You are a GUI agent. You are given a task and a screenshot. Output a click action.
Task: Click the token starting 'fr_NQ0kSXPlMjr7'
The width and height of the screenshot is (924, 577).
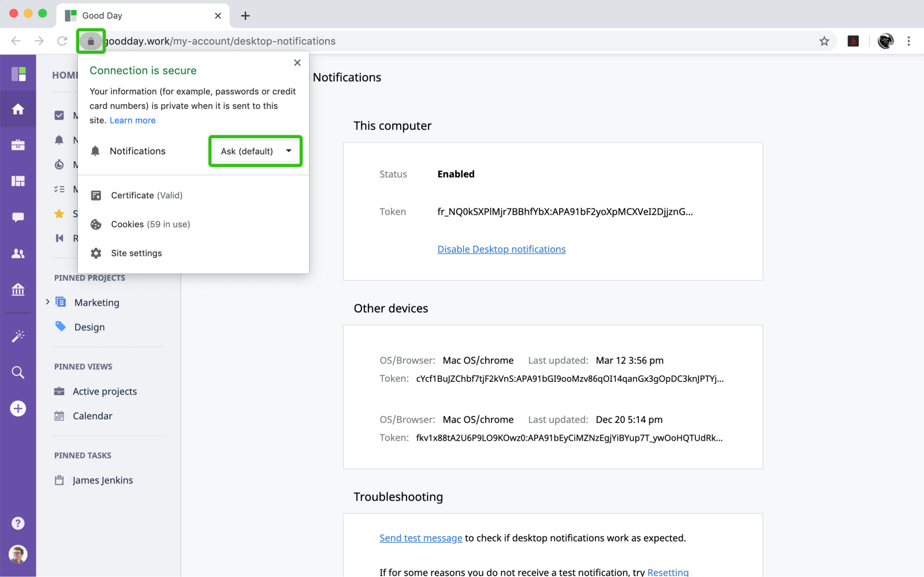click(x=565, y=212)
